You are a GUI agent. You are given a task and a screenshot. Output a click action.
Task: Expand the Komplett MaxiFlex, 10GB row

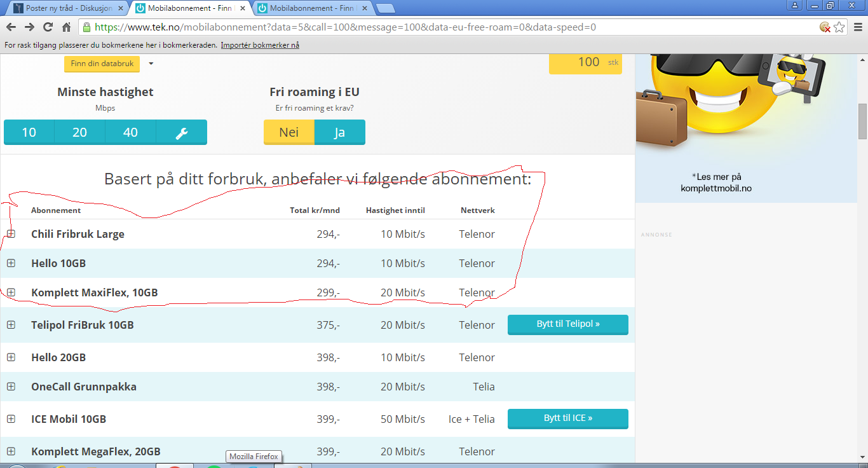[x=11, y=292]
